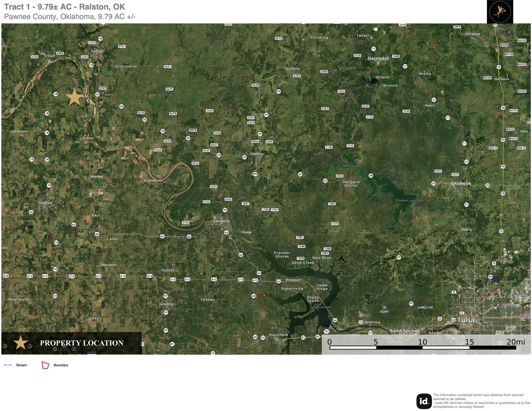Click the road 2075 shield
The image size is (532, 411).
click(457, 27)
